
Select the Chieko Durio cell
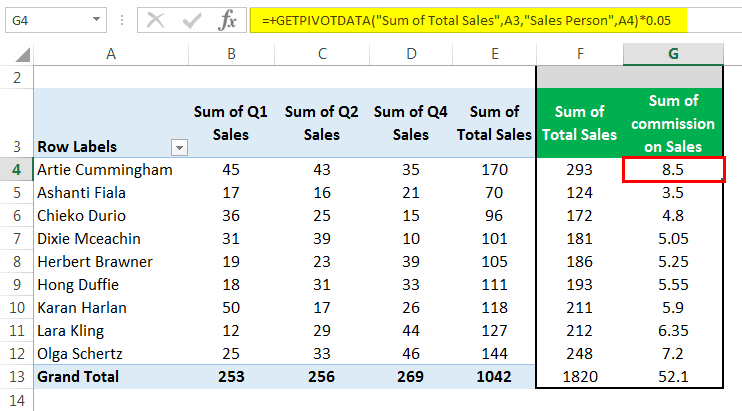[111, 216]
